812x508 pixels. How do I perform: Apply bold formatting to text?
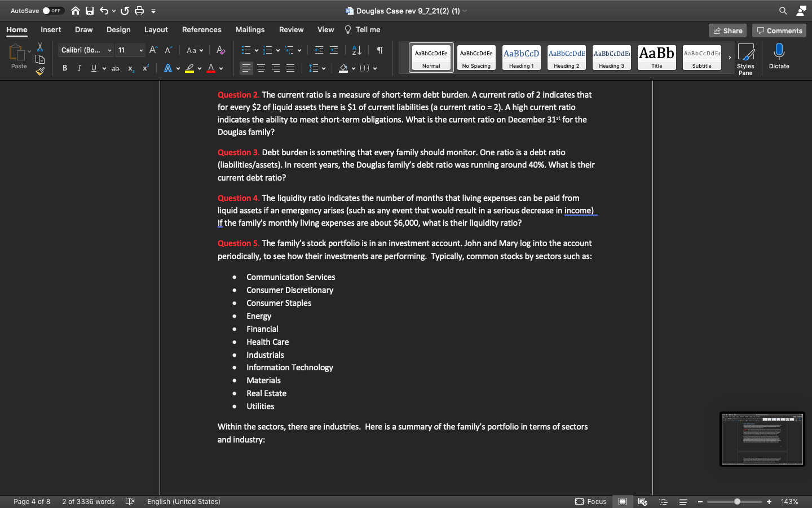(x=64, y=68)
